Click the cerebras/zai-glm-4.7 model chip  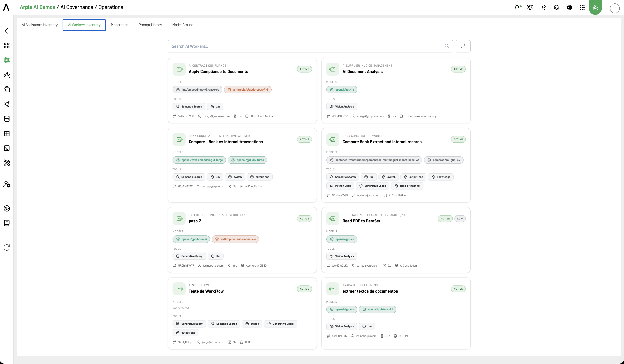(x=443, y=160)
